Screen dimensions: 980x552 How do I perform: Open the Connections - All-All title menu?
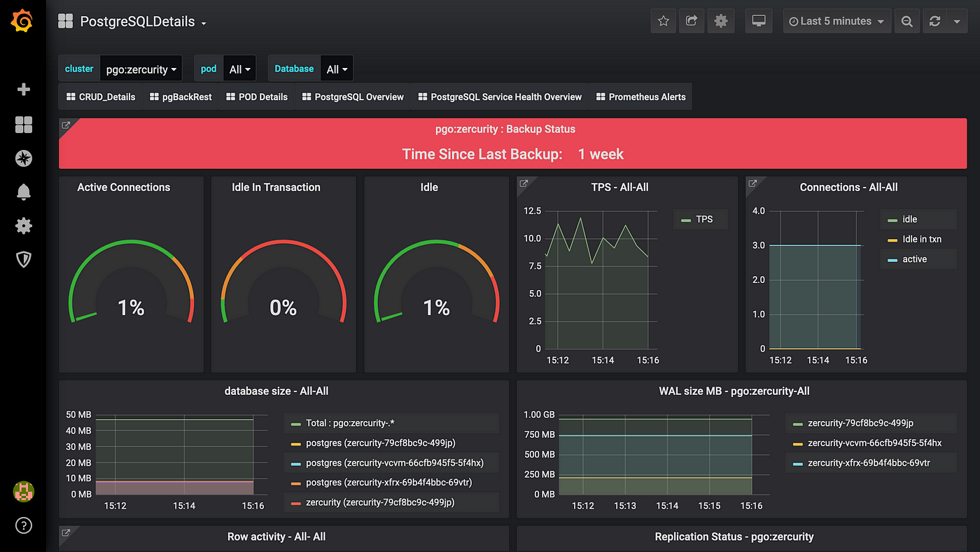click(x=849, y=187)
